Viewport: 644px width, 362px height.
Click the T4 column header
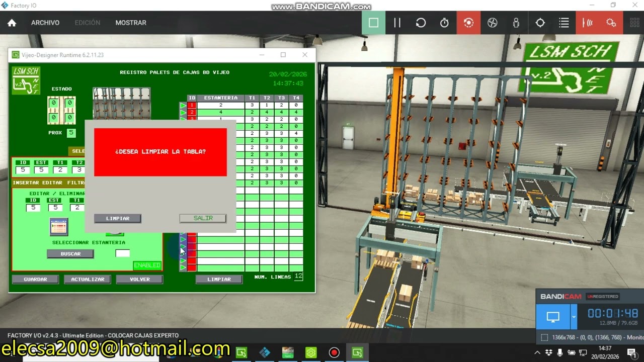296,98
